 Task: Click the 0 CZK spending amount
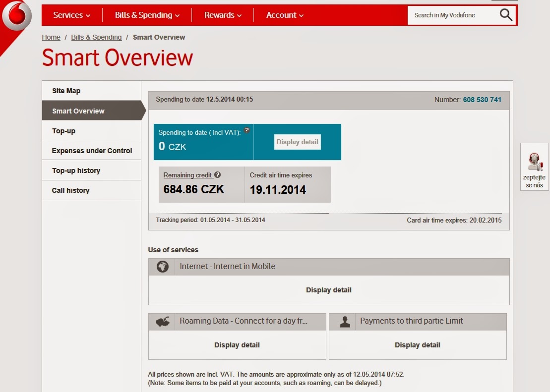(172, 146)
